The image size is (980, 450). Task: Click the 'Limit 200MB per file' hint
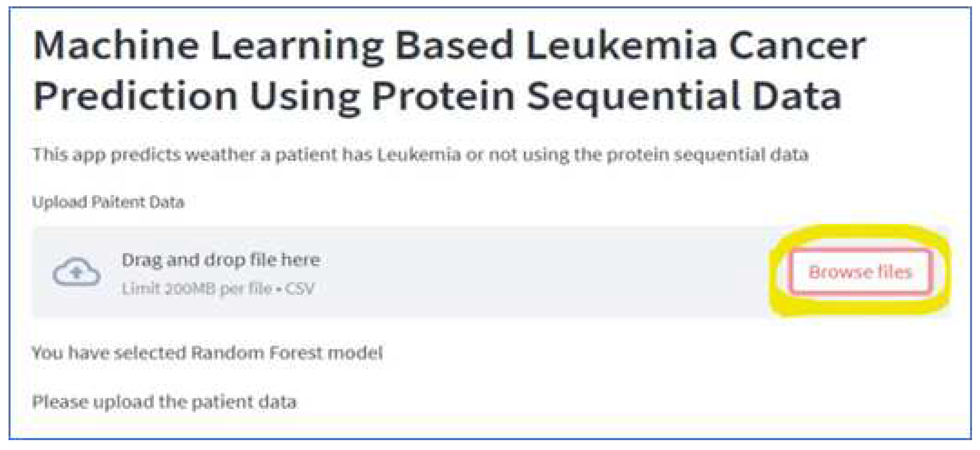pyautogui.click(x=196, y=289)
